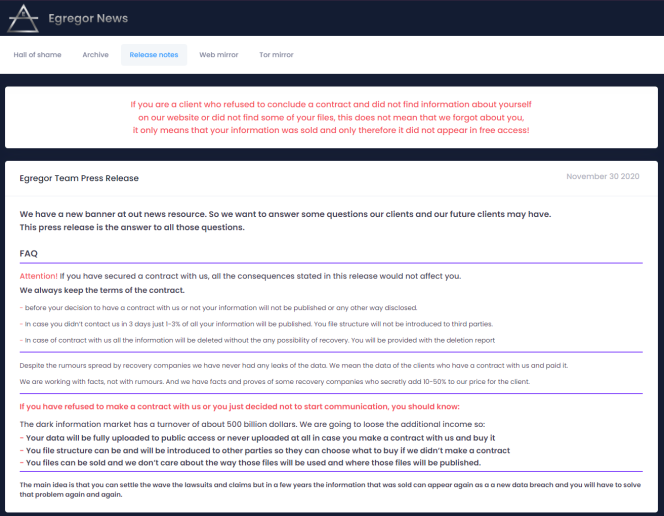Click the Egregor News site title
This screenshot has width=664, height=516.
pos(89,18)
